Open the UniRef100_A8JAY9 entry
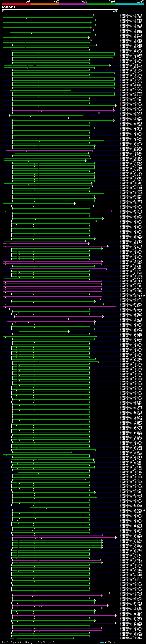 [x=131, y=65]
